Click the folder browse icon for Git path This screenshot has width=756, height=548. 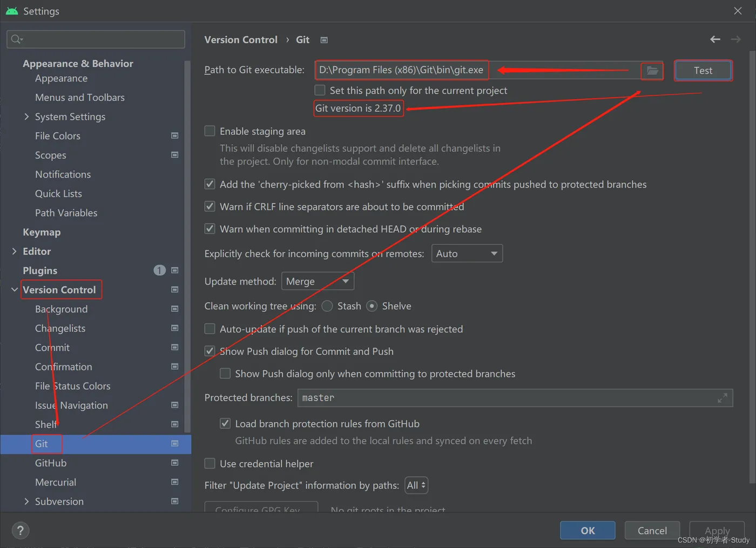pos(652,71)
